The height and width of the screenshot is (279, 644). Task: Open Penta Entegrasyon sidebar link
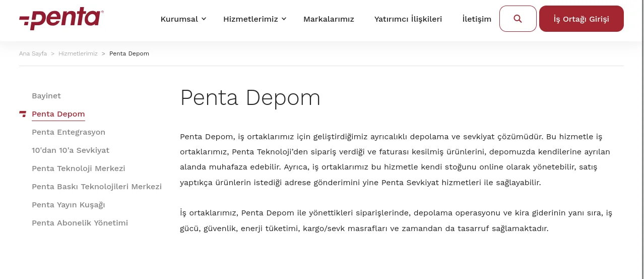tap(69, 132)
